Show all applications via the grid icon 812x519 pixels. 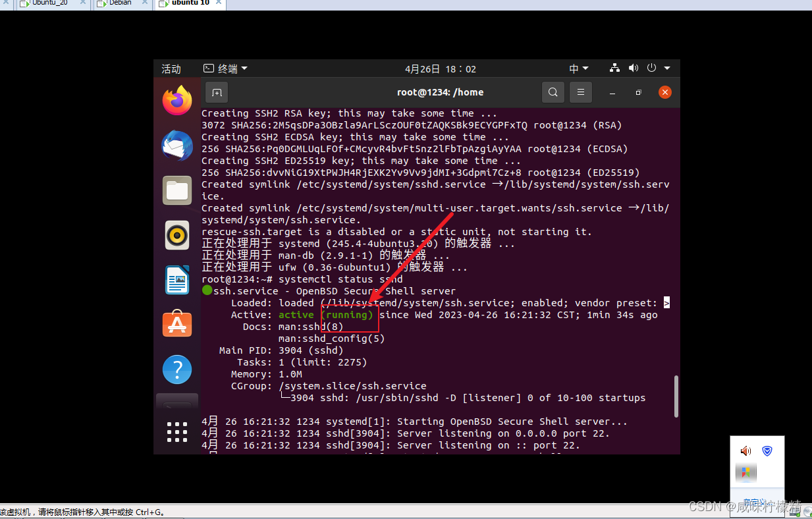pos(176,432)
